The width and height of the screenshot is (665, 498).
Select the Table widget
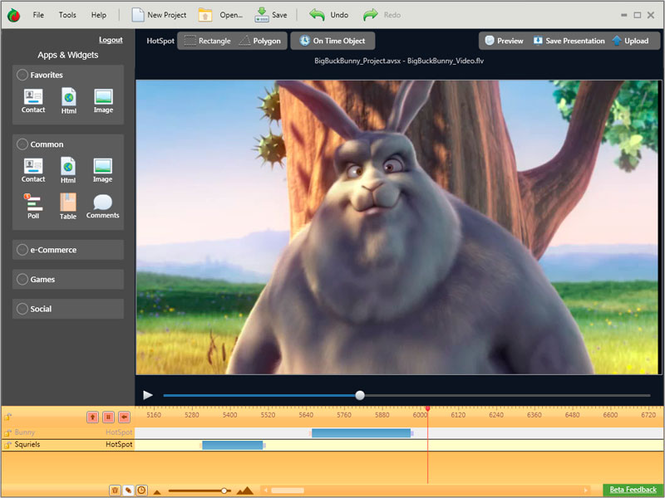[x=68, y=206]
